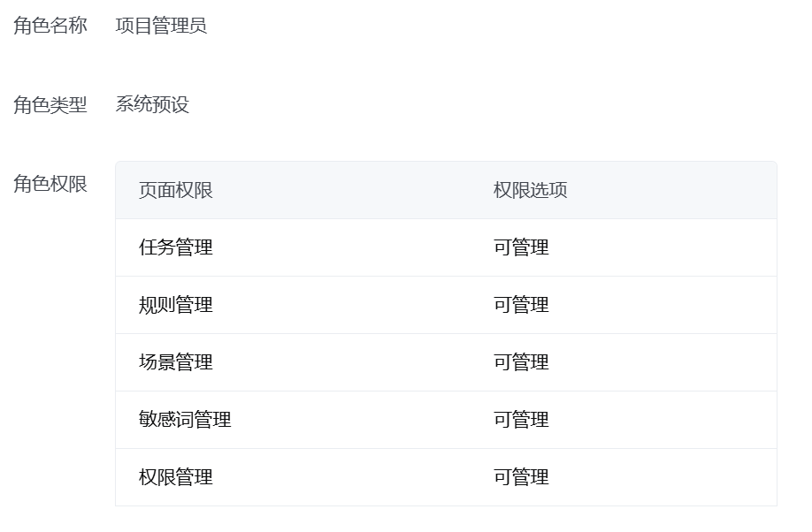Click 可管理 option for 规则管理
Viewport: 812px width, 532px height.
521,305
